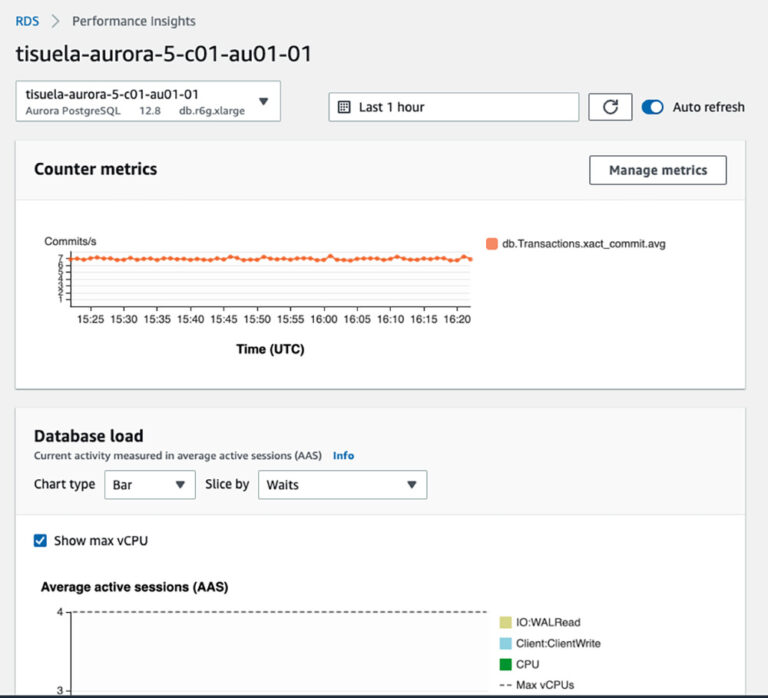This screenshot has width=768, height=698.
Task: Click the IO:WALRead legend color swatch
Action: click(505, 622)
